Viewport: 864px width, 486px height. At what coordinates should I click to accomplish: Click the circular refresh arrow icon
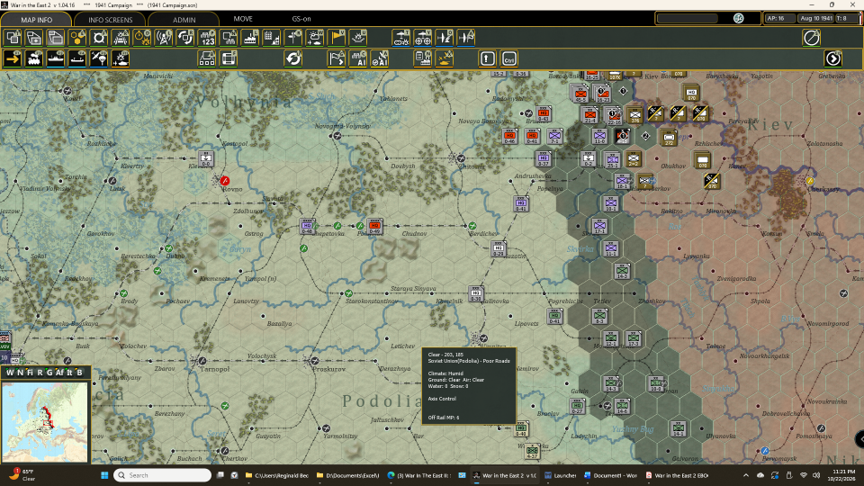[x=294, y=59]
